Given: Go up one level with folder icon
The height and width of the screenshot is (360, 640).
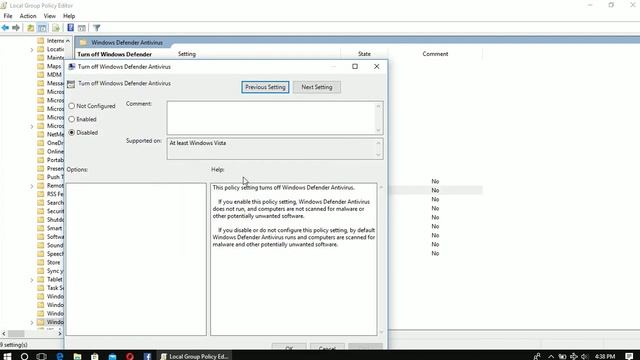Looking at the screenshot, I should pyautogui.click(x=31, y=28).
